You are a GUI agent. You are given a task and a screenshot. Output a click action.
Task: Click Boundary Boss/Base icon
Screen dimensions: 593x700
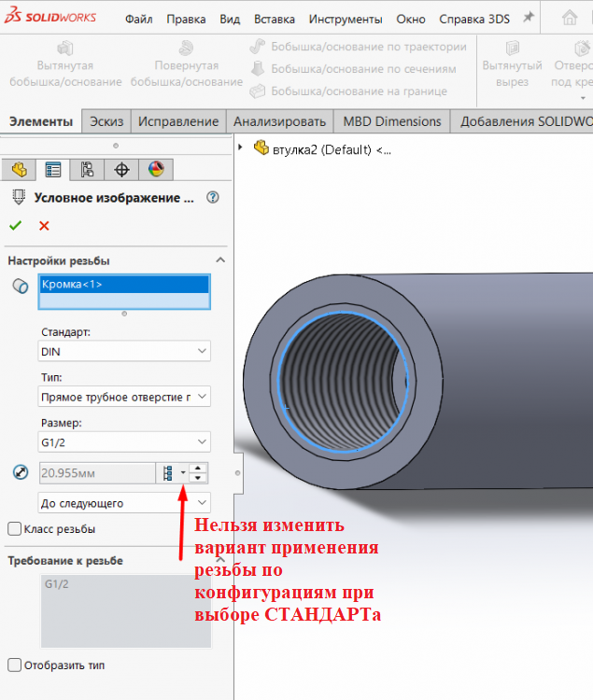pos(257,91)
